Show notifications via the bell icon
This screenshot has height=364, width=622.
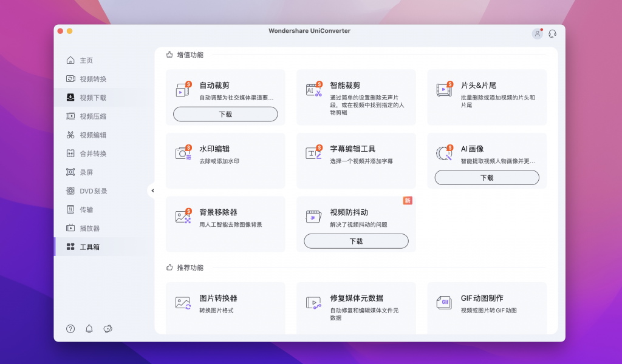(x=89, y=328)
